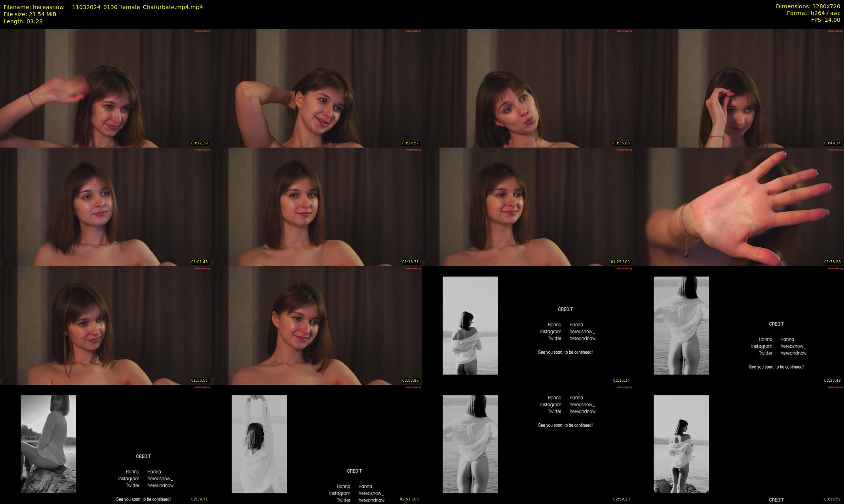Open the open-hand frame at 01:38.28

738,207
